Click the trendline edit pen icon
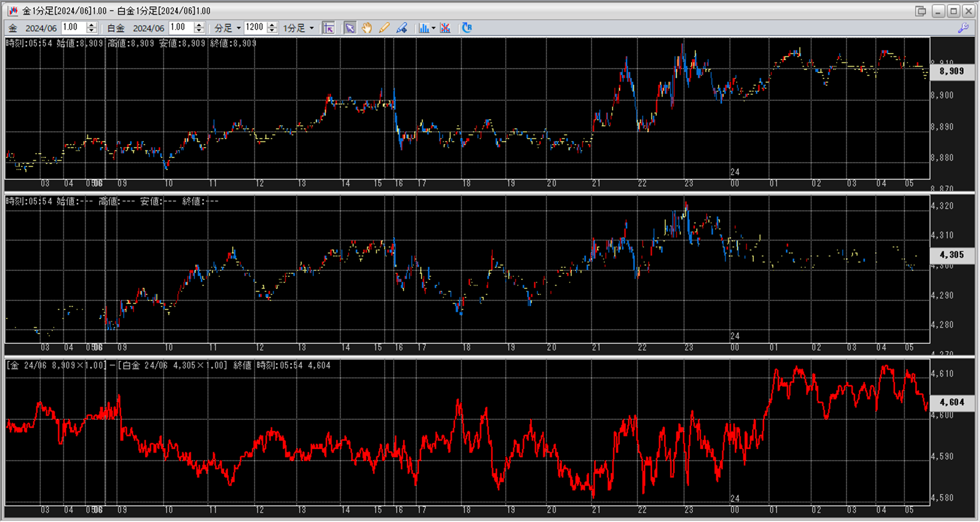 (401, 28)
